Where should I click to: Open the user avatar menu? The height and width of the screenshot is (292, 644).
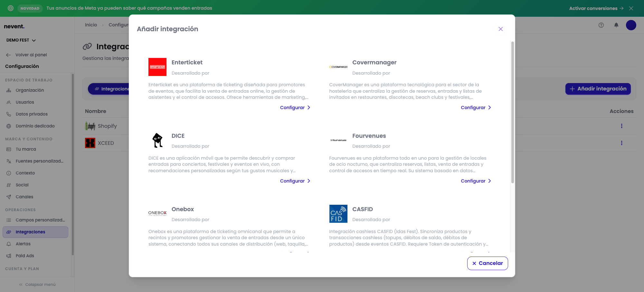[631, 25]
